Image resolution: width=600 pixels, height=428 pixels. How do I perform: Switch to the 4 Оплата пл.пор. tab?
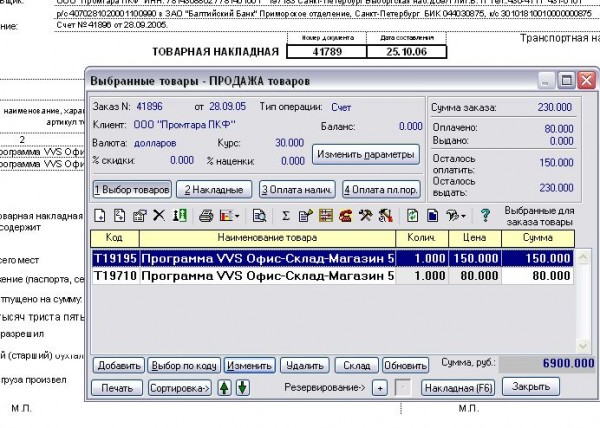tap(381, 188)
